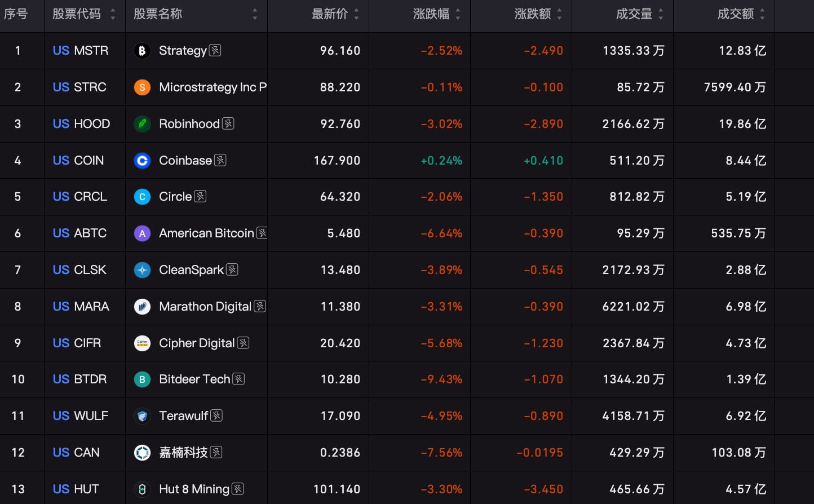Click the CleanSpark logo icon
Image resolution: width=814 pixels, height=504 pixels.
tap(142, 270)
